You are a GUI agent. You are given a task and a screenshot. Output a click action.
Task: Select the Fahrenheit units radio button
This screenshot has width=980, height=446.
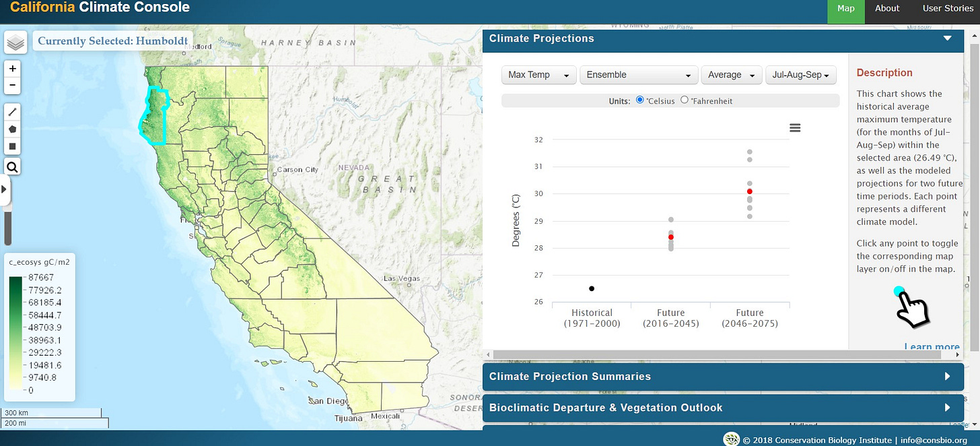pos(685,100)
